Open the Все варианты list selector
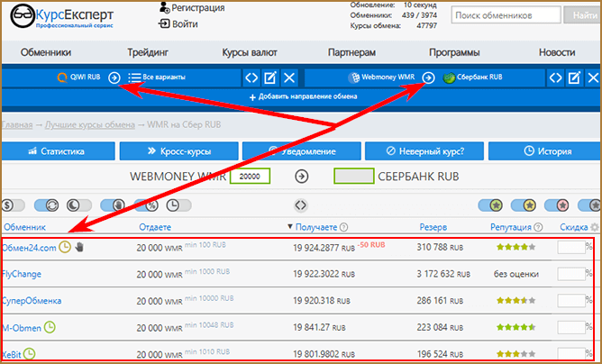 (x=157, y=77)
